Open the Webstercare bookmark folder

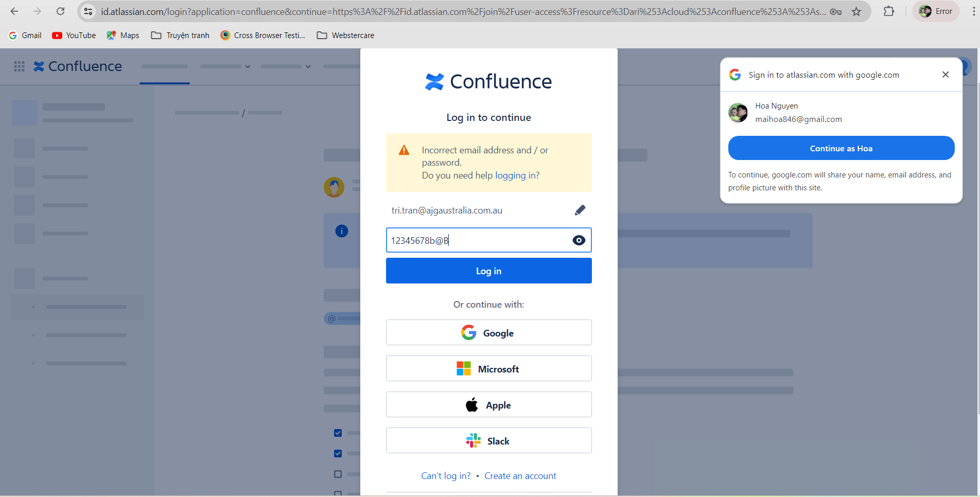pos(345,35)
